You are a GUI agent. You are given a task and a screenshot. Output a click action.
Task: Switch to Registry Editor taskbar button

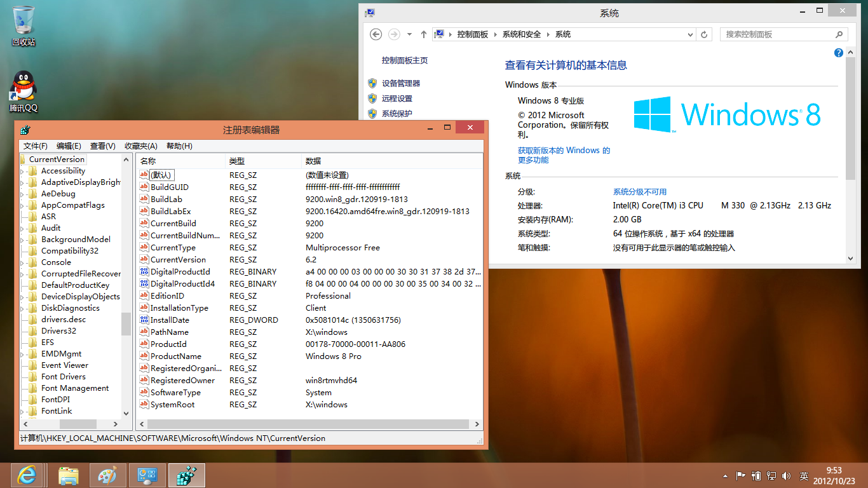pos(186,475)
